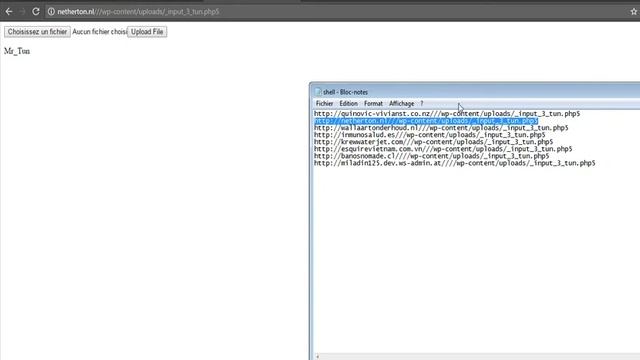
Task: Click the esquirevietnam.com.vn URL line
Action: 443,149
